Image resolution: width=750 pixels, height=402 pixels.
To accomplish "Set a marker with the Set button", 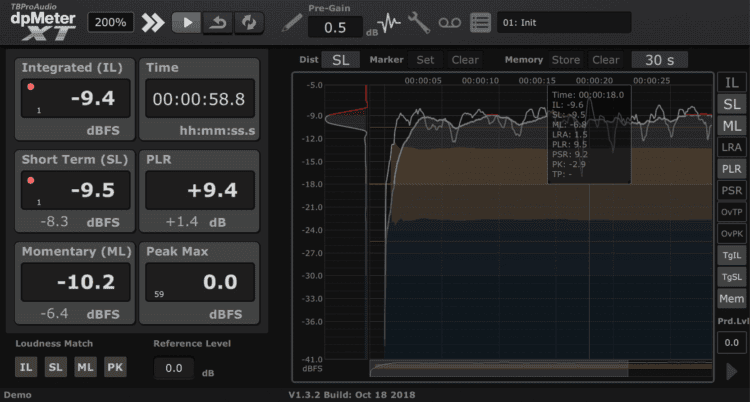I will click(425, 60).
